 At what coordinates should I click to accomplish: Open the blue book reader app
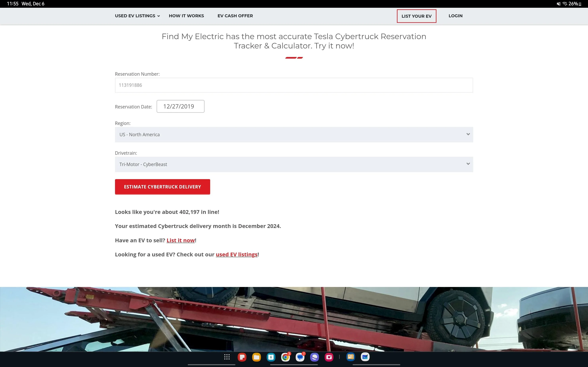[x=351, y=357]
